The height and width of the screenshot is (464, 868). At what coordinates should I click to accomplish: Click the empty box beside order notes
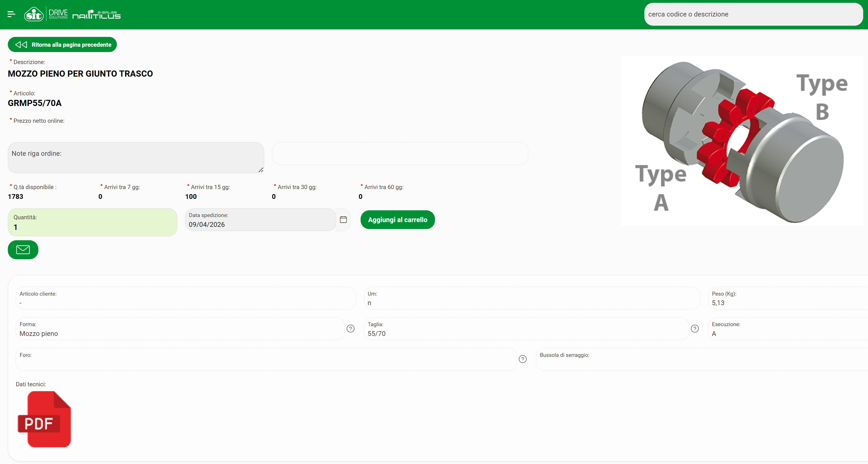coord(400,154)
